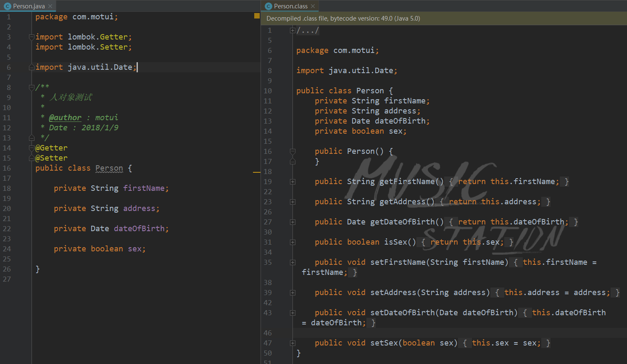Expand the setAddress method fold
The height and width of the screenshot is (364, 627).
[x=292, y=293]
